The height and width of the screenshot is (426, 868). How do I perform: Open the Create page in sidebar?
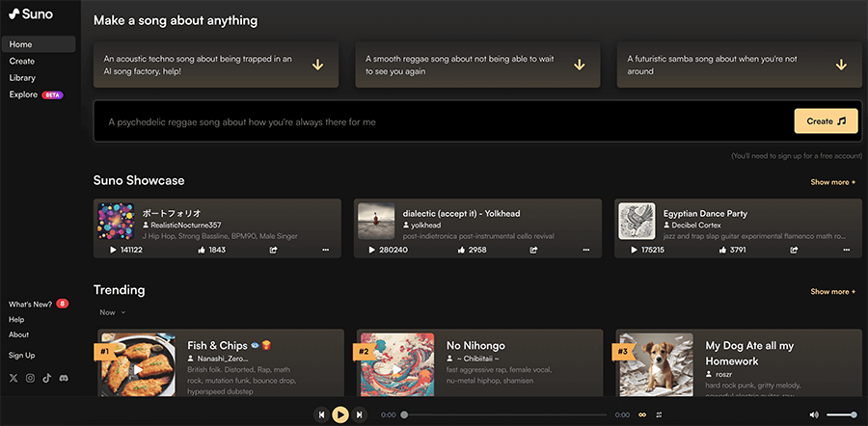pyautogui.click(x=22, y=62)
